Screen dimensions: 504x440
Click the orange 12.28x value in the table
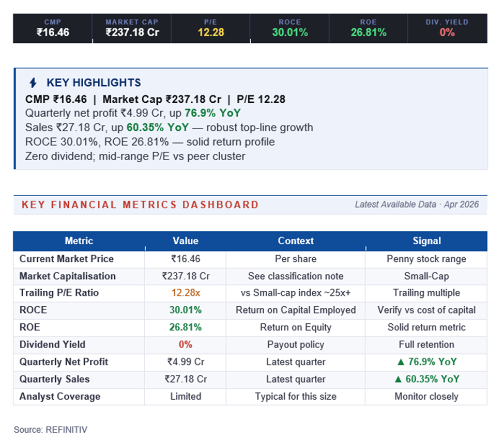point(185,293)
